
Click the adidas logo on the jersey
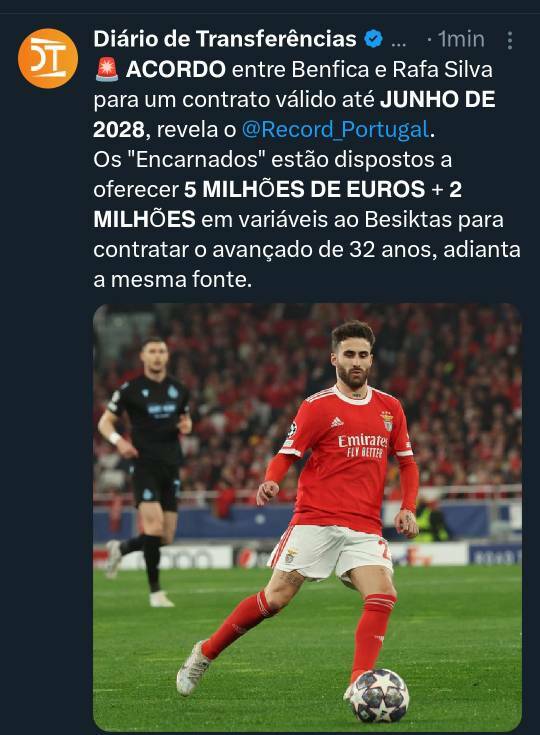point(337,422)
